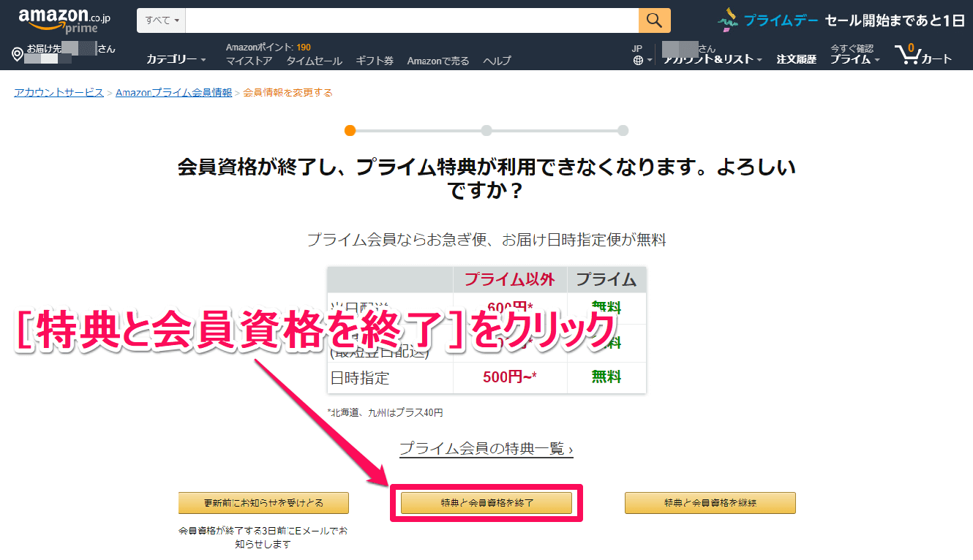Open ヘルプ in navigation bar
The width and height of the screenshot is (973, 560).
point(497,61)
